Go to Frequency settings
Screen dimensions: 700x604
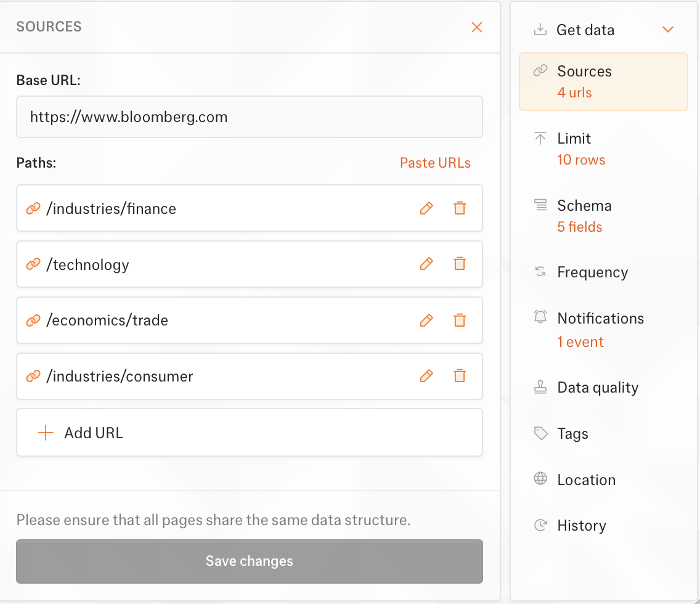pos(592,272)
